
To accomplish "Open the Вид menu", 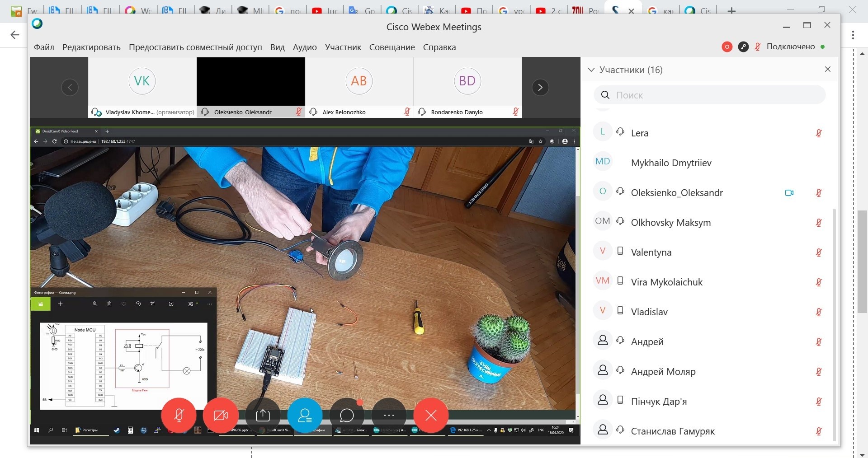I will click(x=278, y=47).
